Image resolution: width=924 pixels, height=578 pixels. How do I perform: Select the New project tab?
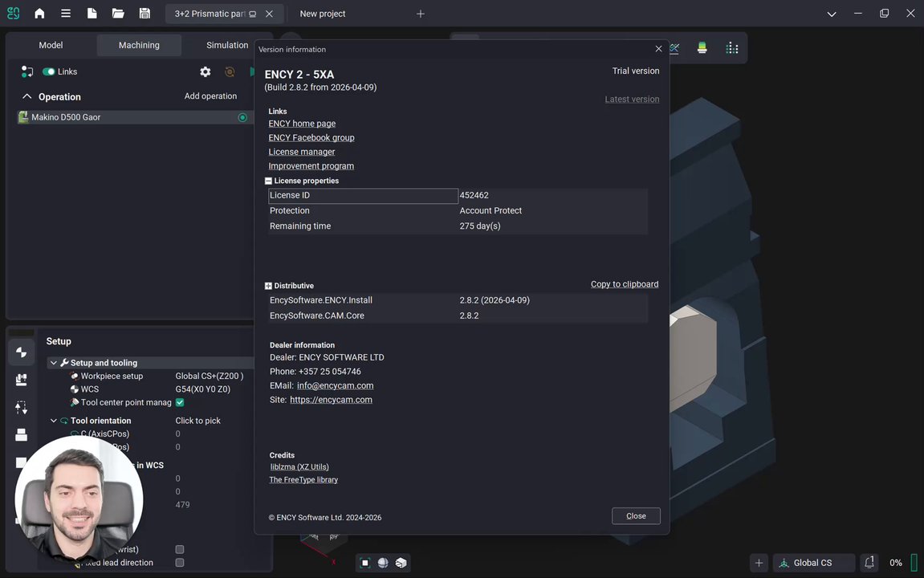(323, 14)
